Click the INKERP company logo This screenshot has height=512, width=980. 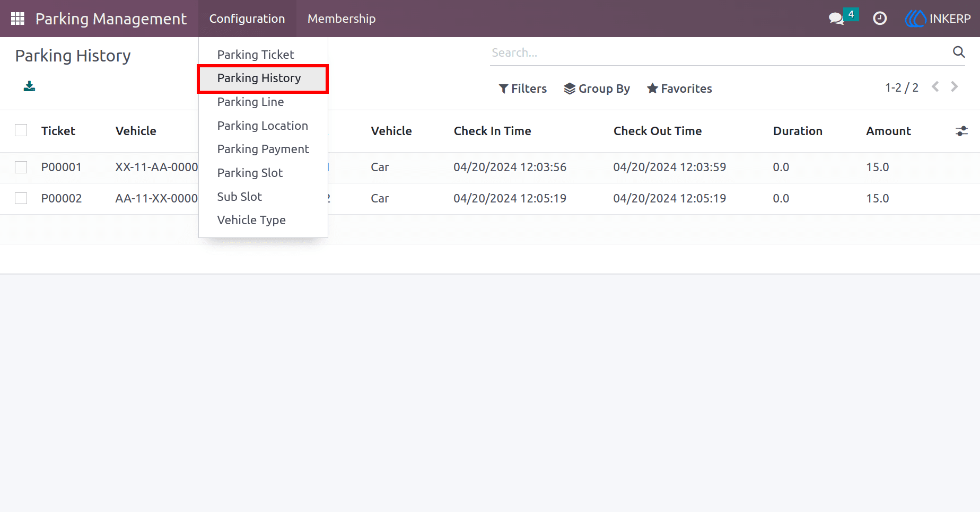(938, 19)
